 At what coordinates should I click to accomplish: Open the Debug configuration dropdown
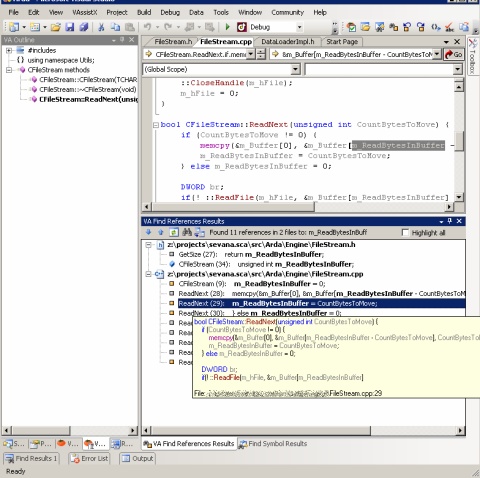coord(299,27)
